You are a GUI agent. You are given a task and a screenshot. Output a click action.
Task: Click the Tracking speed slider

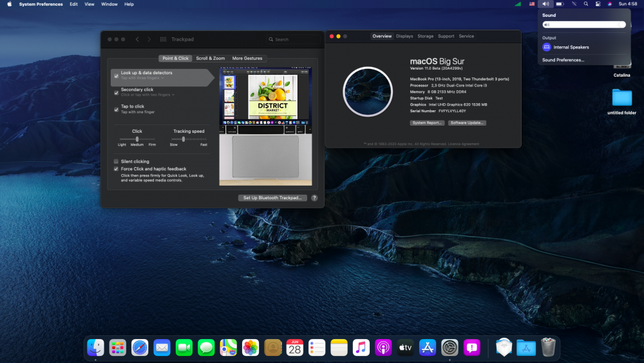[x=189, y=139]
